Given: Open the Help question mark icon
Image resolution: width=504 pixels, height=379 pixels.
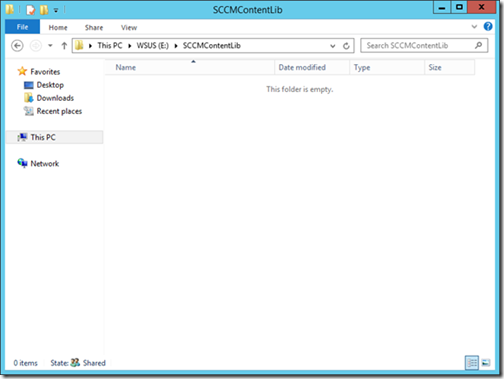Looking at the screenshot, I should (x=488, y=26).
